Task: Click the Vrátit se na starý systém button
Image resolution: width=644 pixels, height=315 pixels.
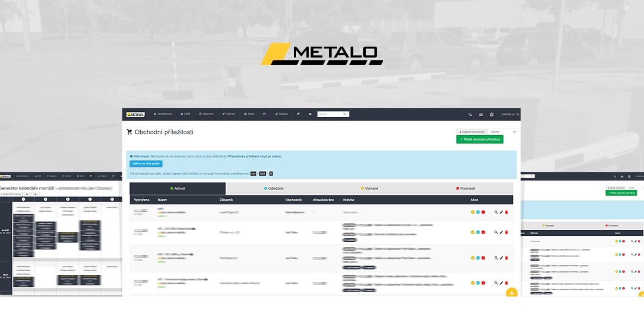Action: point(146,163)
